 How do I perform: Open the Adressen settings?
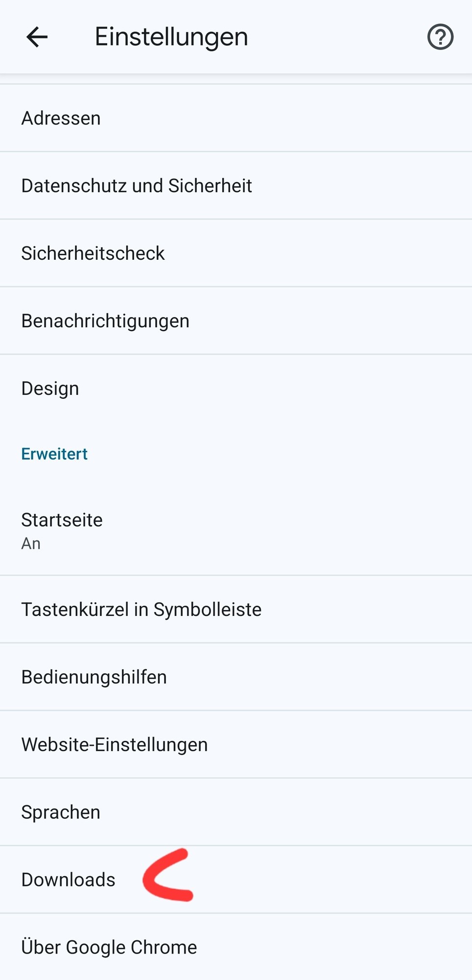(236, 118)
